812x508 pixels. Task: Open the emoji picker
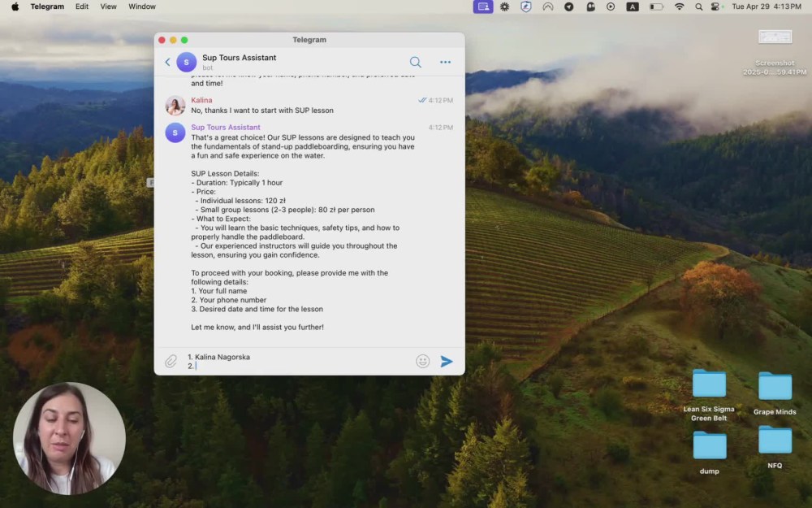(422, 362)
